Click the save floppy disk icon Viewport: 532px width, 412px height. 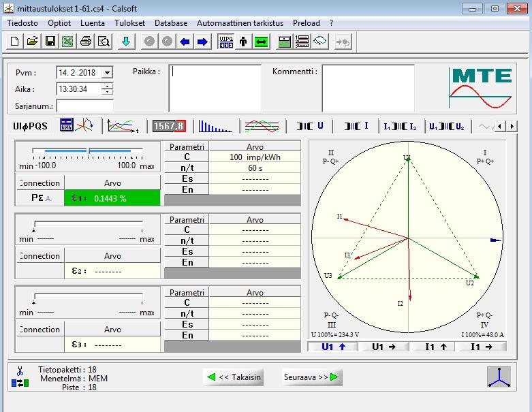[x=50, y=42]
